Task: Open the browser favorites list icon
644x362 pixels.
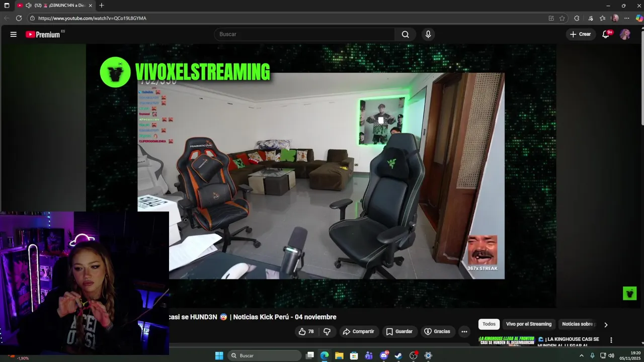Action: pos(602,18)
